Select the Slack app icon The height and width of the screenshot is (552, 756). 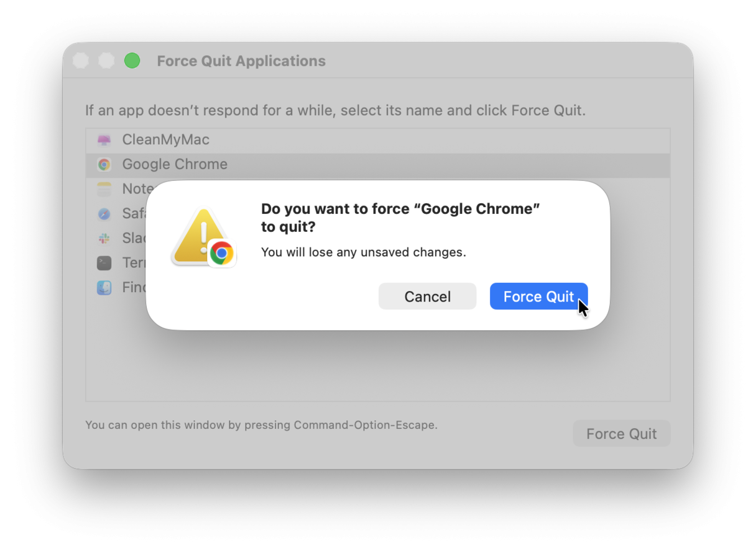pyautogui.click(x=104, y=238)
